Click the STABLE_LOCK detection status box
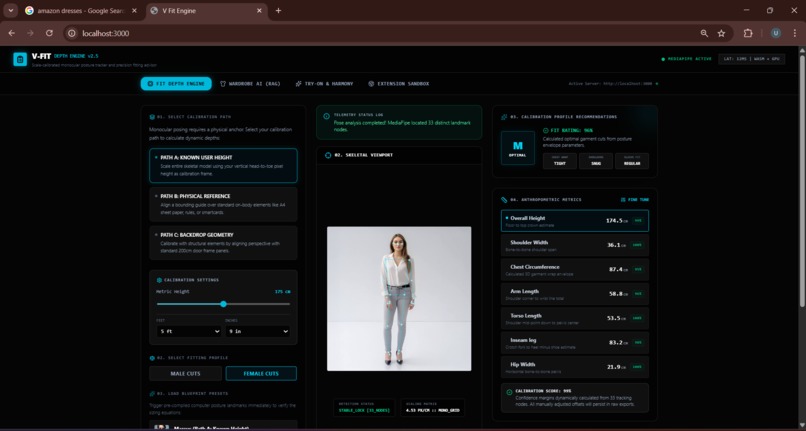The image size is (806, 431). 364,407
